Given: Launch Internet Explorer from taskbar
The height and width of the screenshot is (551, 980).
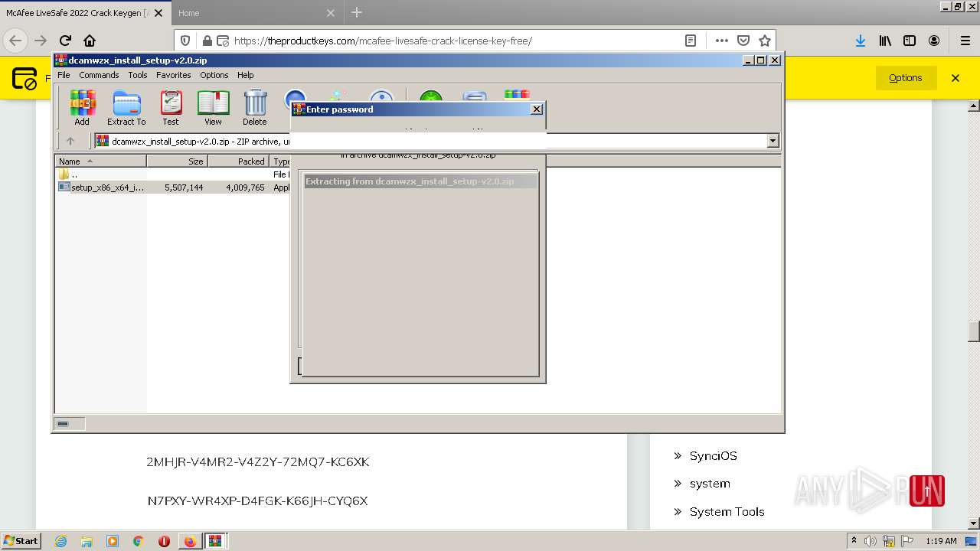Looking at the screenshot, I should click(60, 541).
